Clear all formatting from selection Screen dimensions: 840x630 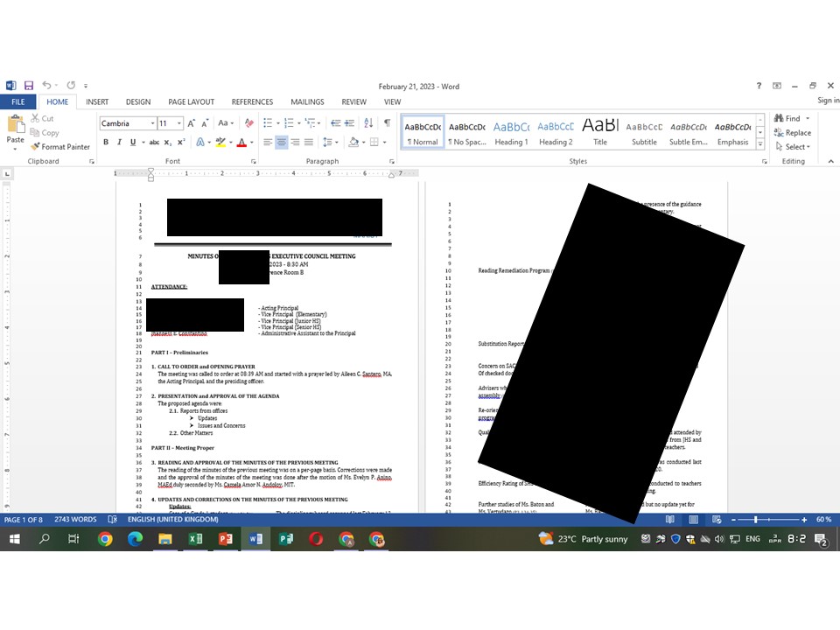pos(249,123)
